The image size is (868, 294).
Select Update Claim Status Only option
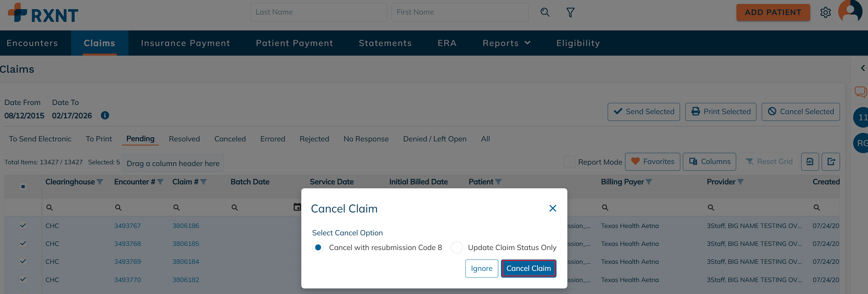tap(457, 248)
